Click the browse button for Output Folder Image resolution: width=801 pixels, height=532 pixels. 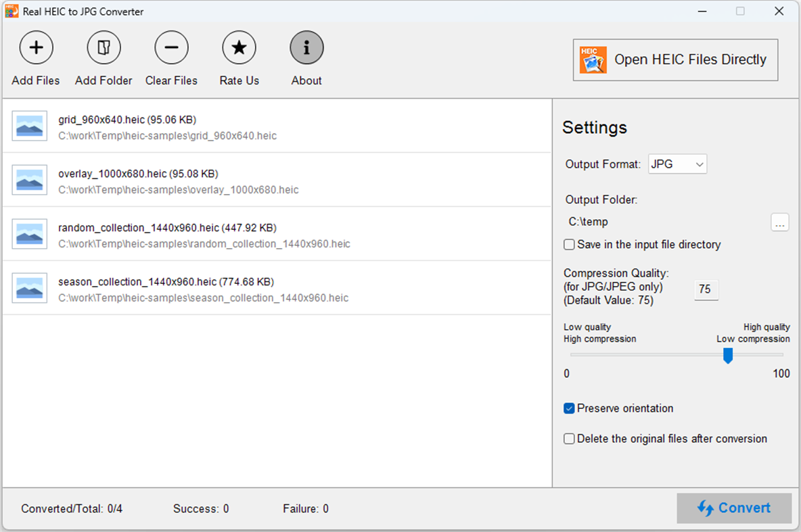pos(780,222)
